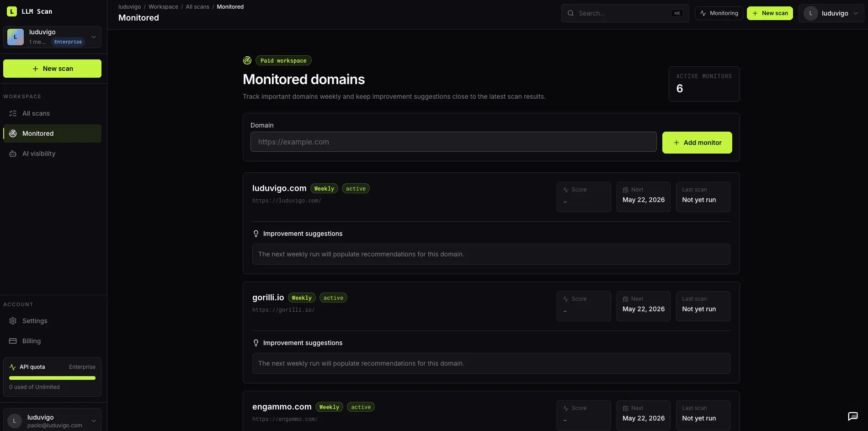This screenshot has height=431, width=868.
Task: Click the recommendations message under gorilli.io
Action: tap(491, 363)
